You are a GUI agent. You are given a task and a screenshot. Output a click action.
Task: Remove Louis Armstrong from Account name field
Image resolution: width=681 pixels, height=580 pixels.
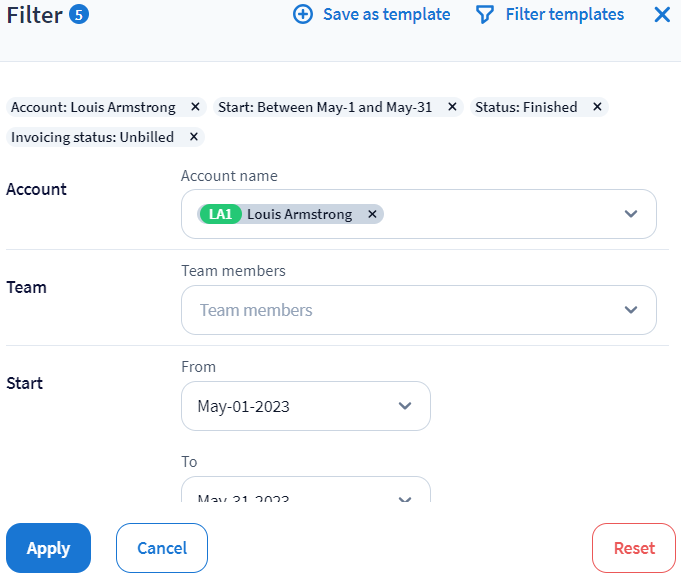click(x=372, y=214)
